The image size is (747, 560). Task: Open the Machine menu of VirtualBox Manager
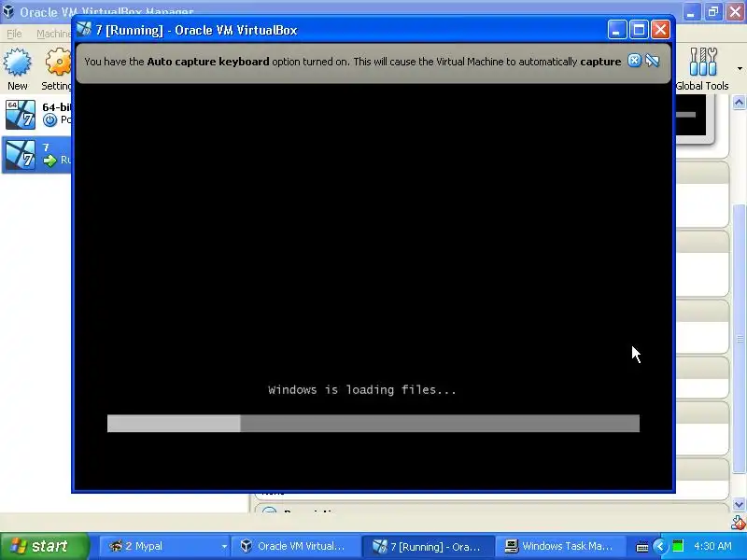(x=54, y=34)
